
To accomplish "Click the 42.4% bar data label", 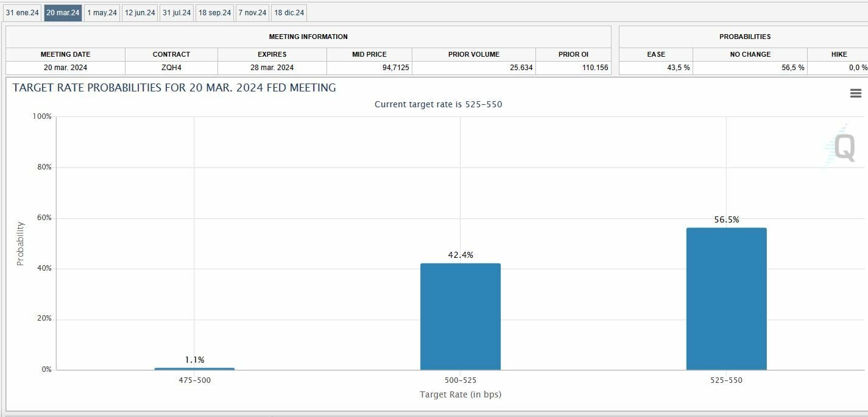I will (x=460, y=255).
